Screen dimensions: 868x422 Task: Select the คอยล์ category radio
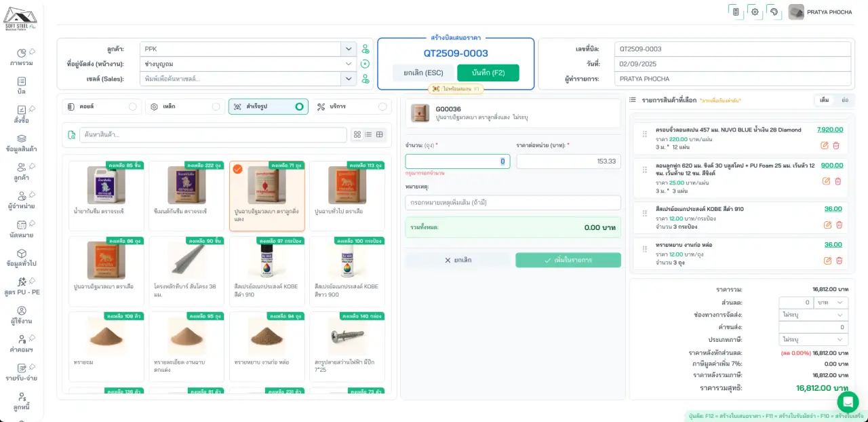click(x=133, y=107)
